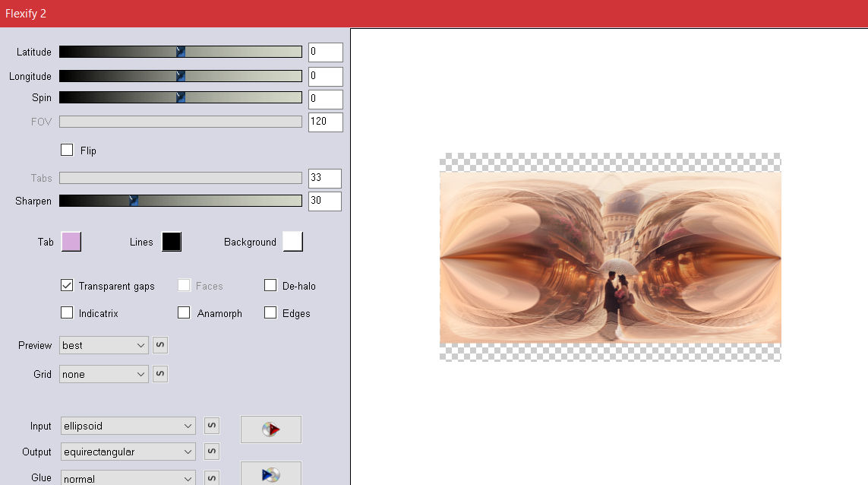Viewport: 868px width, 485px height.
Task: Click the S button beside Output dropdown
Action: [x=212, y=452]
